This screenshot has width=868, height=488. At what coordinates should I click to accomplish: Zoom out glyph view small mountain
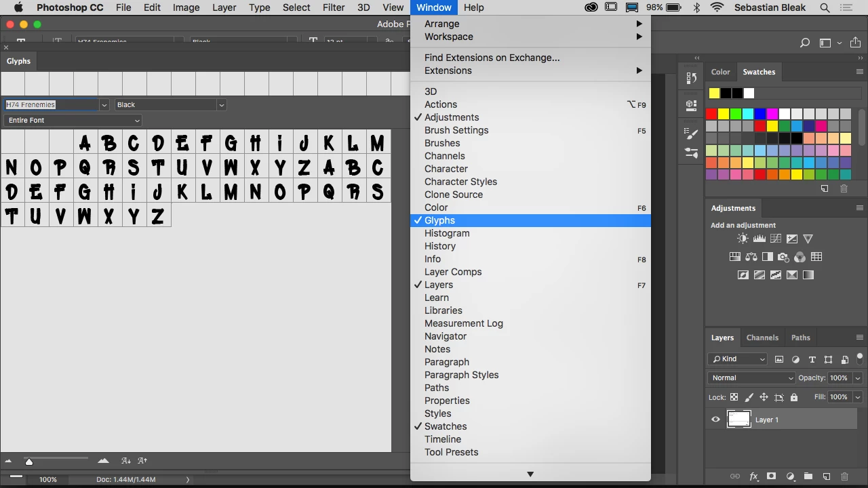tap(8, 461)
